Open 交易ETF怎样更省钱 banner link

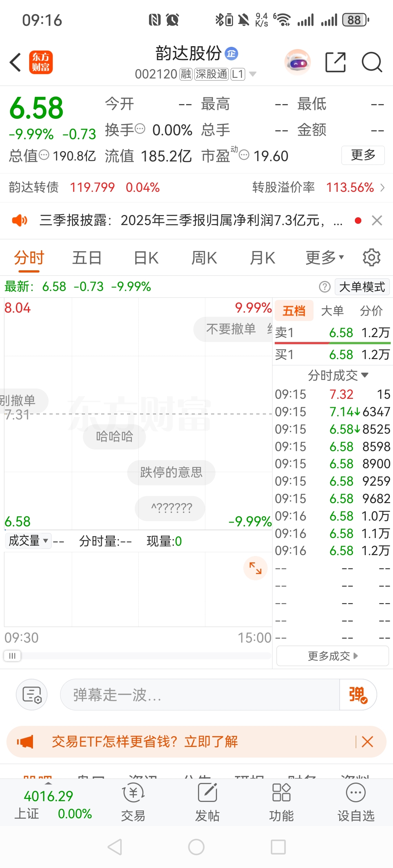point(145,742)
